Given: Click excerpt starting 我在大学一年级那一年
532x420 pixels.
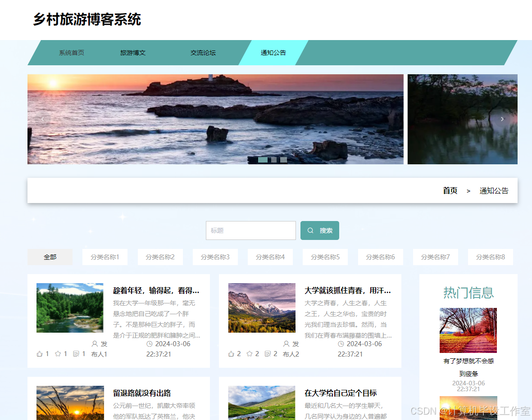Looking at the screenshot, I should pyautogui.click(x=156, y=319).
